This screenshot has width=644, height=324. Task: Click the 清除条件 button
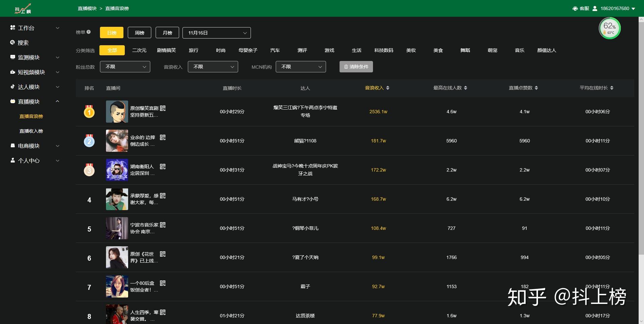pos(356,67)
